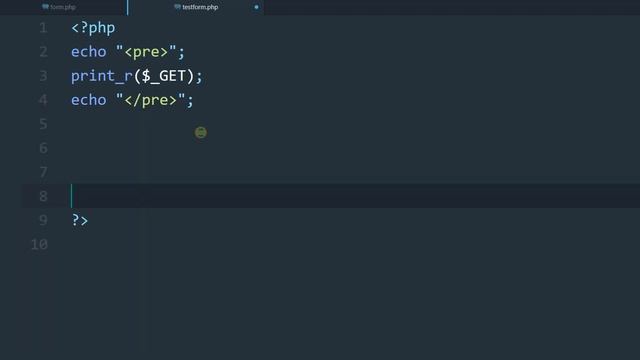This screenshot has height=360, width=640.
Task: Click the PHP file icon on testform.php tab
Action: coord(177,7)
